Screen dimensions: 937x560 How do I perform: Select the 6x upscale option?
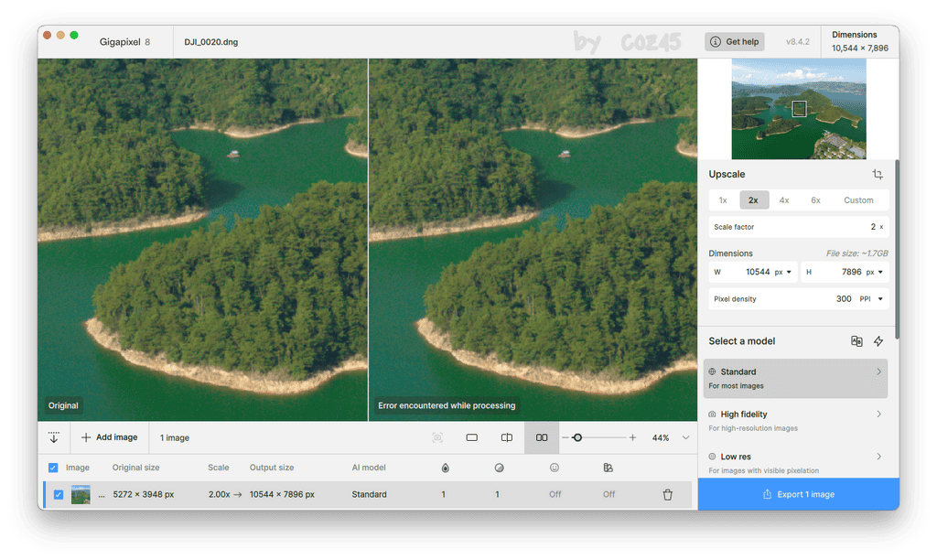(815, 200)
